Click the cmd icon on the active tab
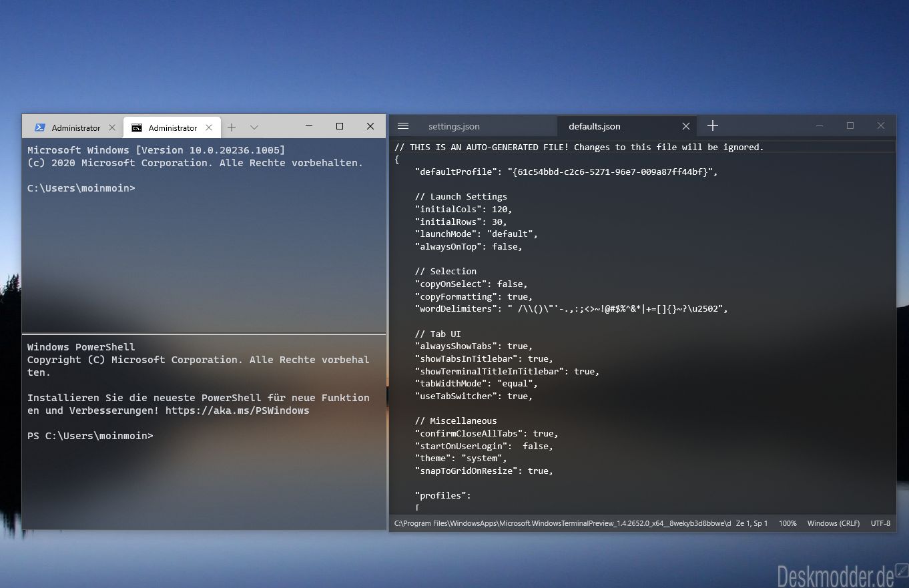Image resolution: width=909 pixels, height=588 pixels. pos(137,127)
